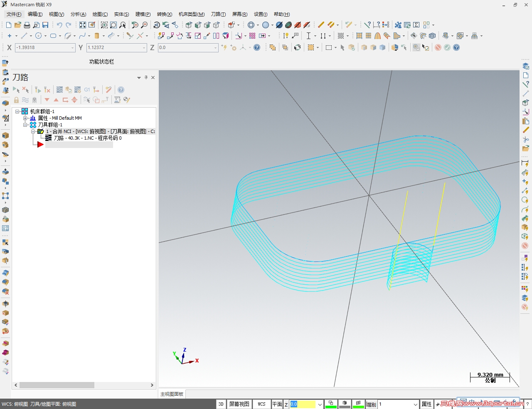
Task: Open the 设置(I) menu
Action: [x=261, y=14]
